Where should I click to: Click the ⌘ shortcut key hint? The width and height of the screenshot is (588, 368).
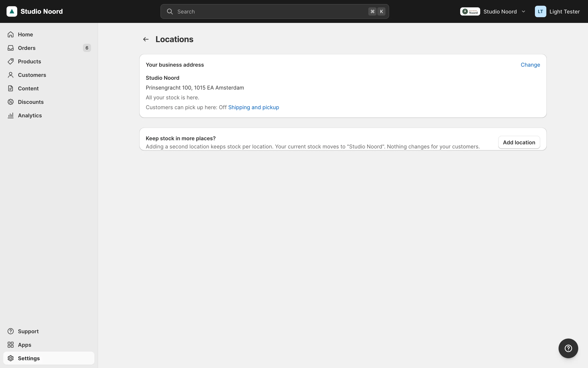(372, 11)
